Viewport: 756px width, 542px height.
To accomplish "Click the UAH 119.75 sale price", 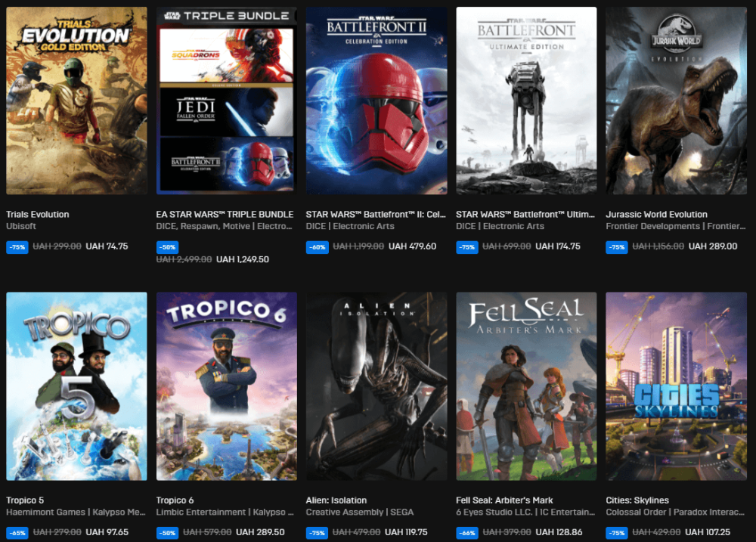I will 406,532.
